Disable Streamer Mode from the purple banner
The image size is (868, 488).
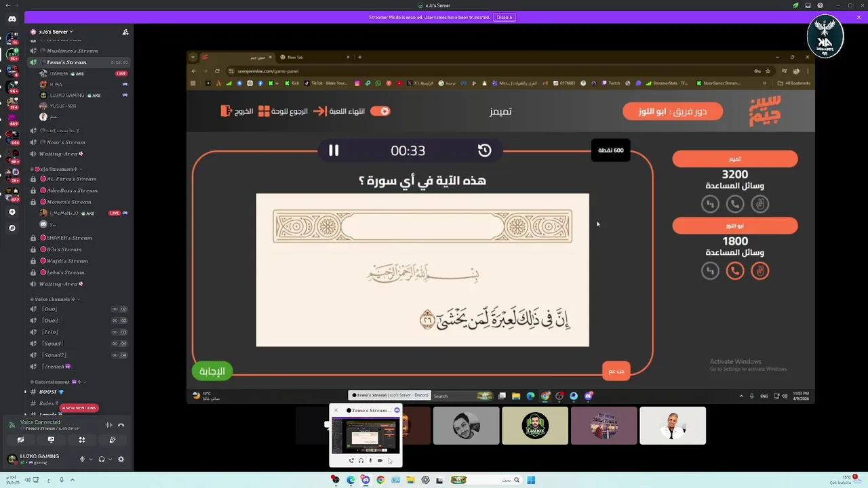[x=504, y=17]
